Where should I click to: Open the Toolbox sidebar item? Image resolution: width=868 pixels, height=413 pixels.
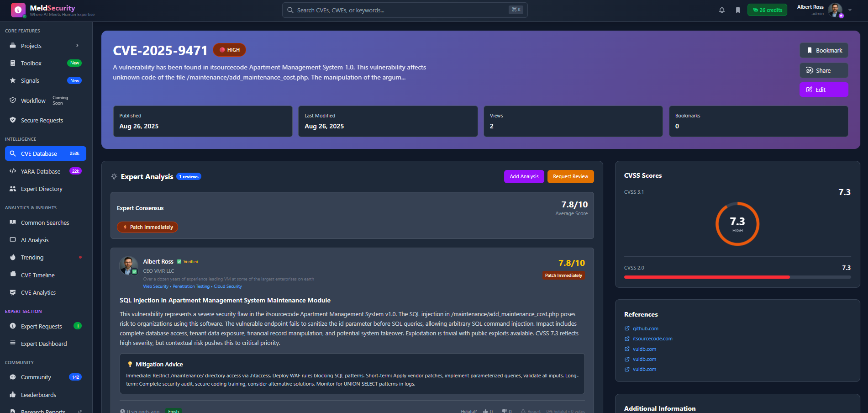[46, 63]
